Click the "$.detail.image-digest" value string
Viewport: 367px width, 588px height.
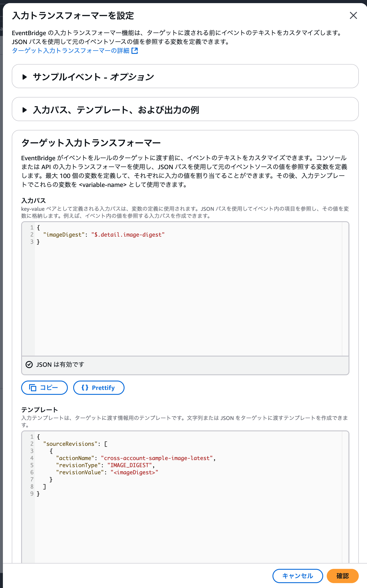(x=128, y=235)
